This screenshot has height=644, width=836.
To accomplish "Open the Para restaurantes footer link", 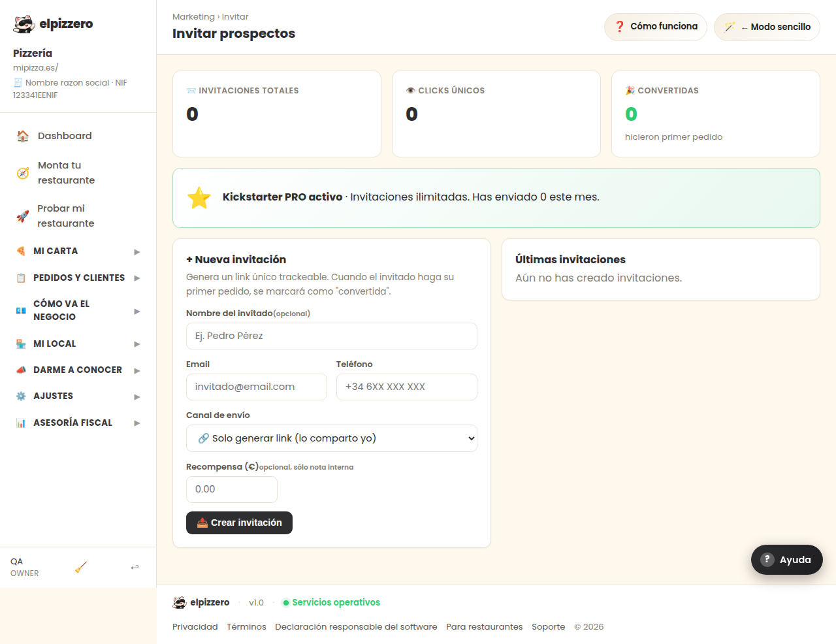I will [x=485, y=627].
